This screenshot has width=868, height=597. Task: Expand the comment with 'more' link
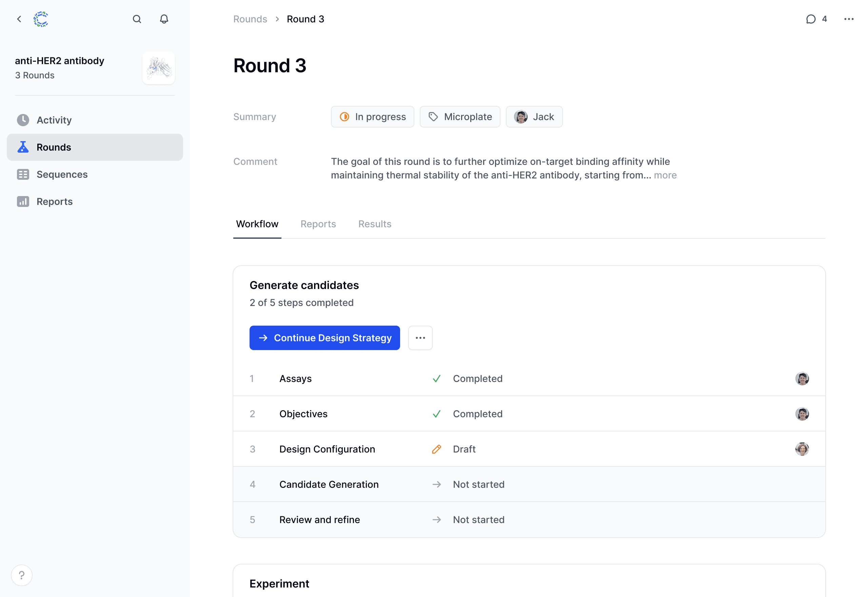(x=665, y=175)
